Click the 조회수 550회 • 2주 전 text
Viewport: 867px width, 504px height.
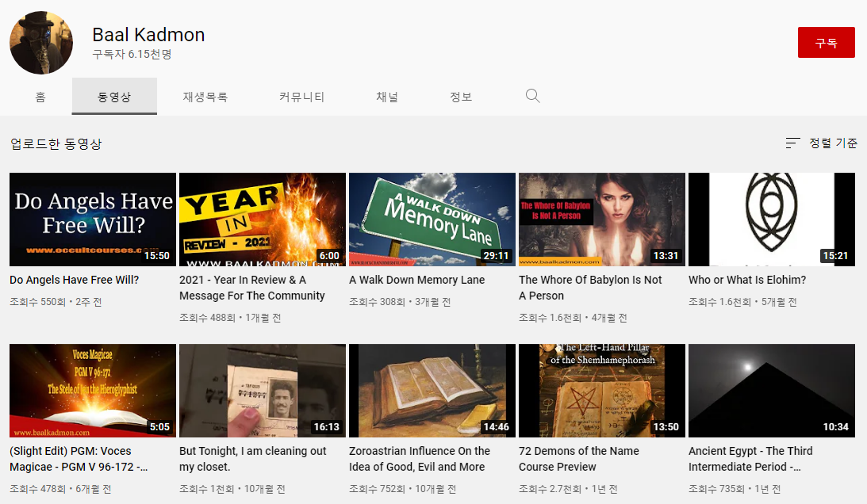point(56,302)
